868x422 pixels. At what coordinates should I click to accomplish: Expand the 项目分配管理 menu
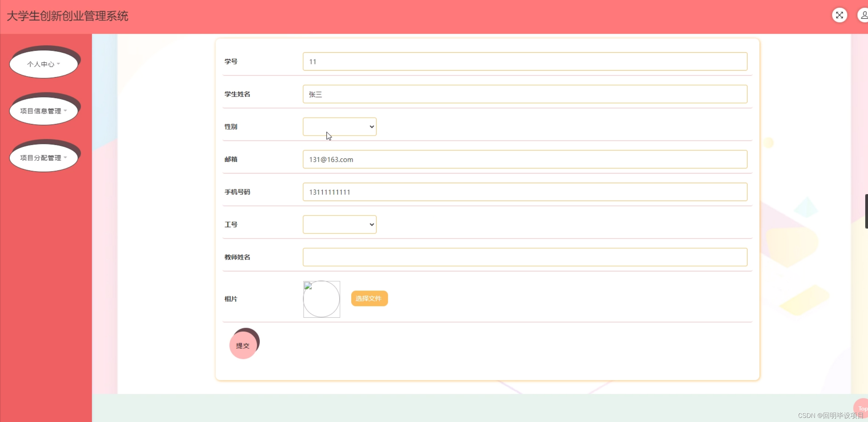pyautogui.click(x=41, y=158)
